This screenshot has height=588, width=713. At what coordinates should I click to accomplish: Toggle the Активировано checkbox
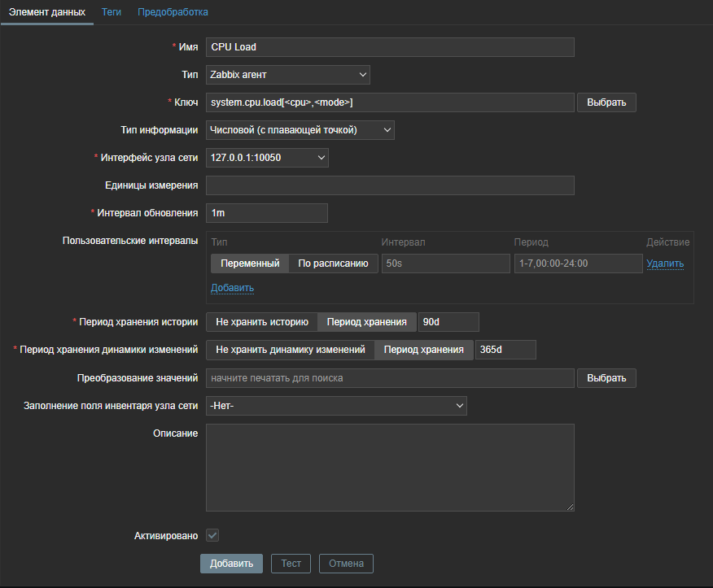(x=212, y=535)
